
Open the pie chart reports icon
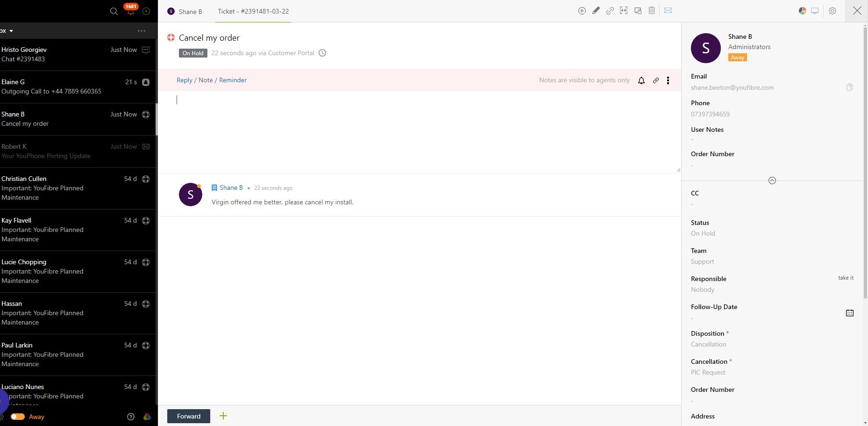(802, 11)
